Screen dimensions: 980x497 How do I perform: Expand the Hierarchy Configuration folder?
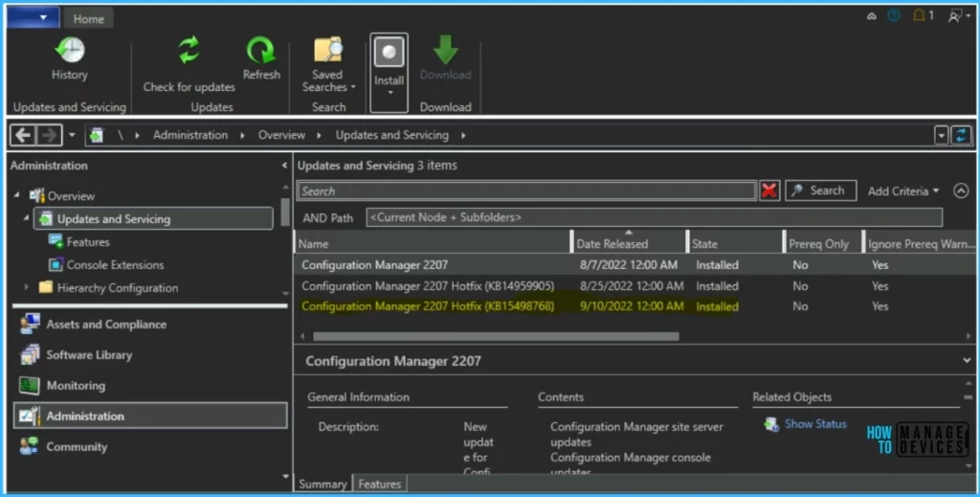26,287
